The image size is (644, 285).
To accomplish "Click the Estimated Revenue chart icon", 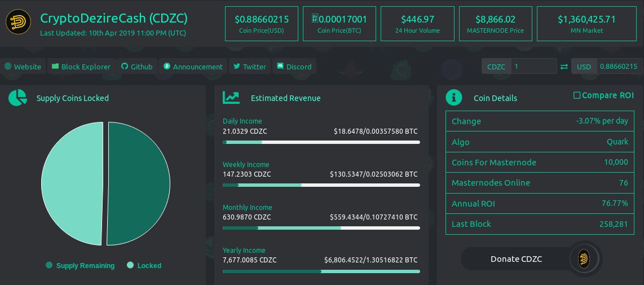I will pyautogui.click(x=231, y=98).
